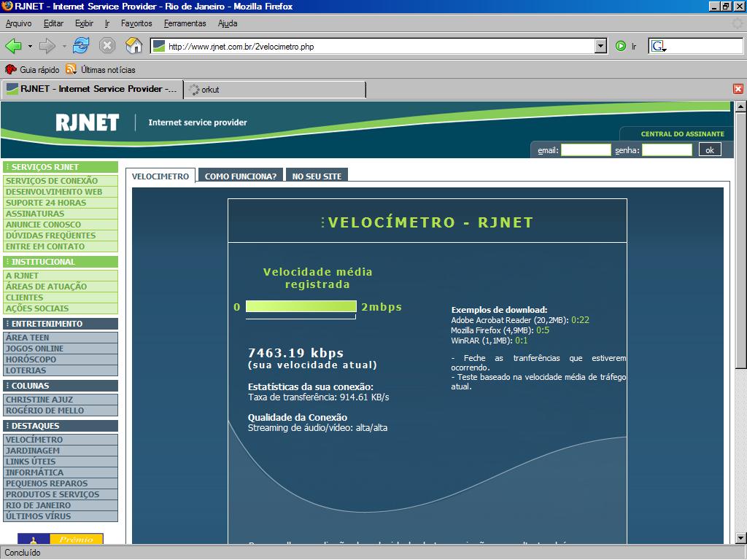747x560 pixels.
Task: Click the ok login button
Action: (710, 150)
